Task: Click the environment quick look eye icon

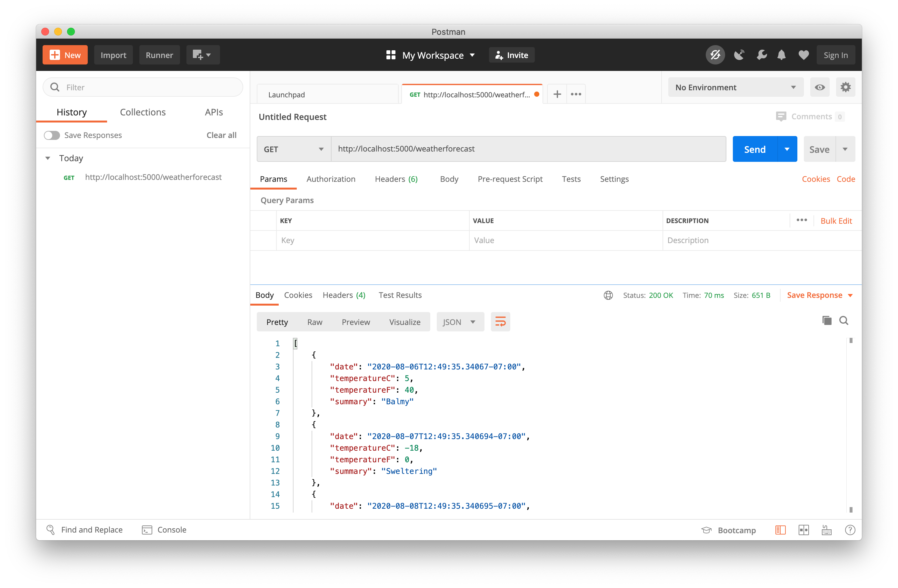Action: click(820, 87)
